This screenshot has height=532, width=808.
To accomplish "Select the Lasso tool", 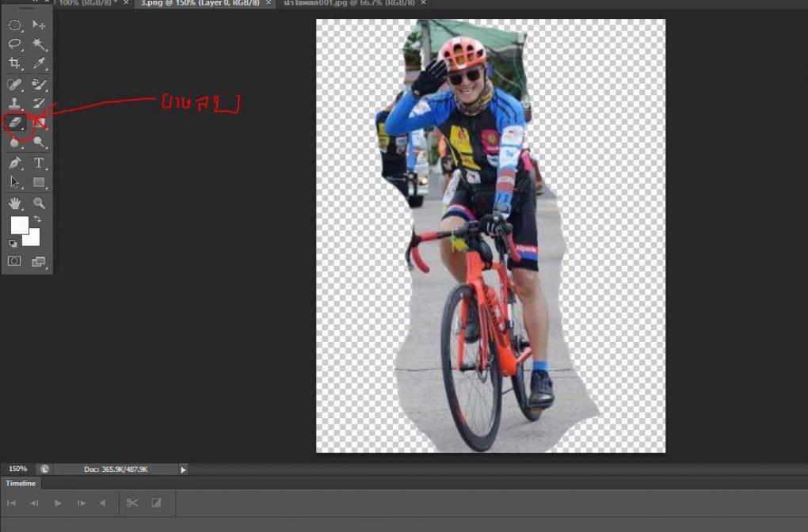I will [x=15, y=44].
